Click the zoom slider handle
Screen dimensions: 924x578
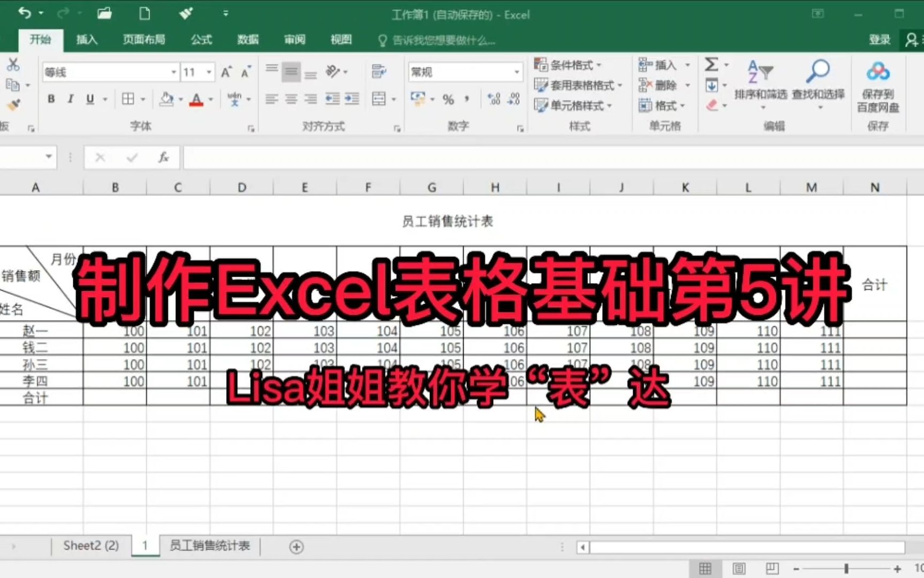coord(846,568)
